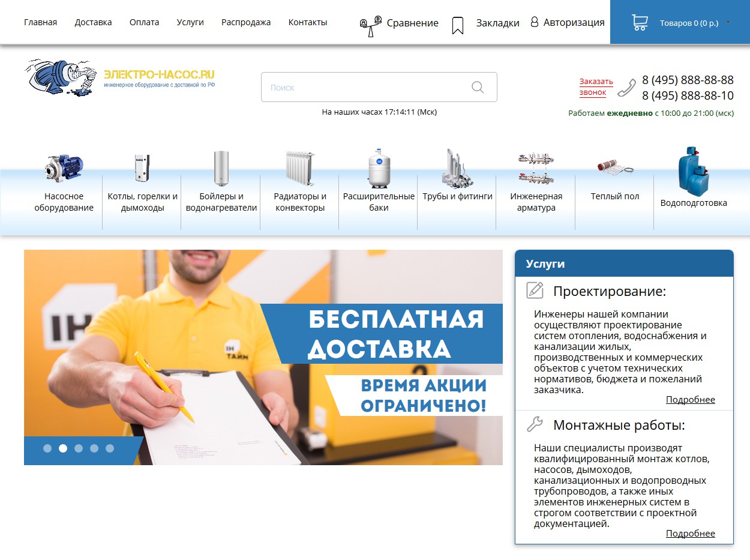Click the heating mat image above Теплый пол
750x560 pixels.
(615, 167)
